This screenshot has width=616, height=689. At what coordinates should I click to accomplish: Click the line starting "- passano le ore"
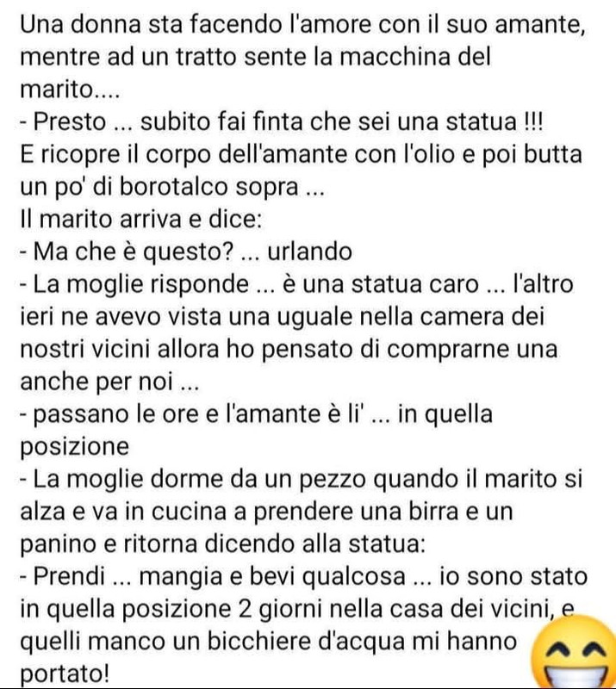257,414
